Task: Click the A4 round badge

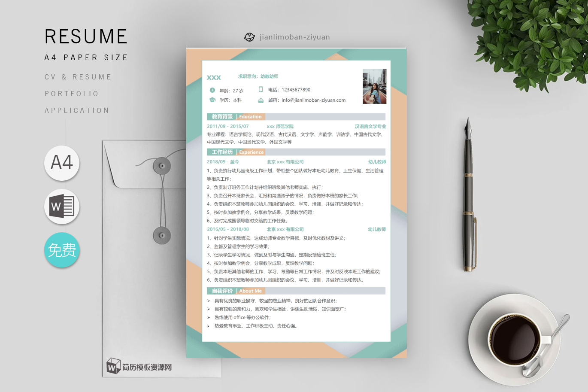Action: (x=62, y=163)
